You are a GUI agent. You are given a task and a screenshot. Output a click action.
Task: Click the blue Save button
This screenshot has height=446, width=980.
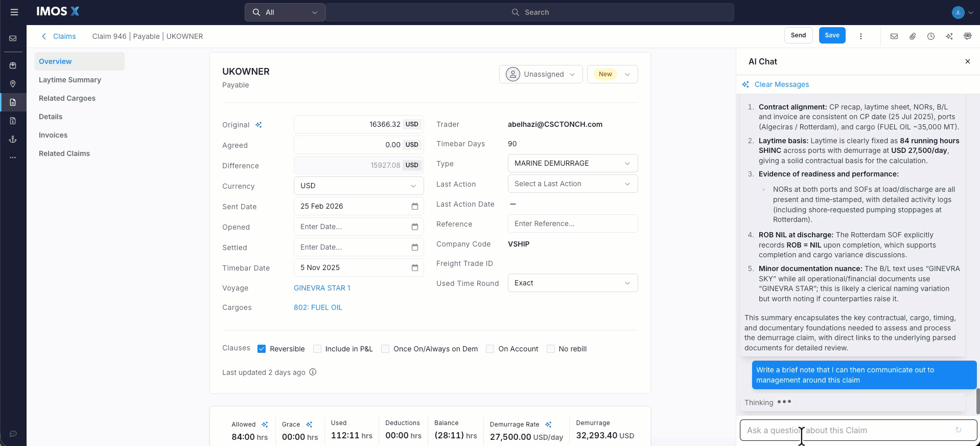832,35
